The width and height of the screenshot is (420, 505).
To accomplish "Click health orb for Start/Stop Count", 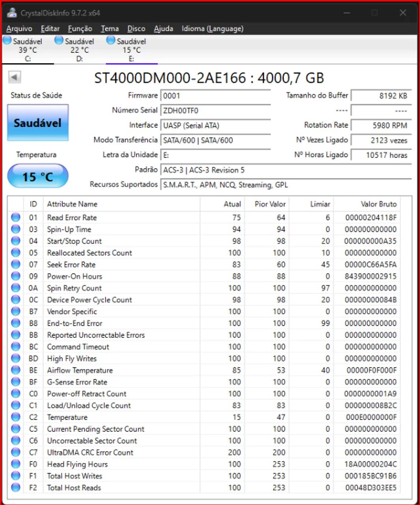I will [x=15, y=241].
